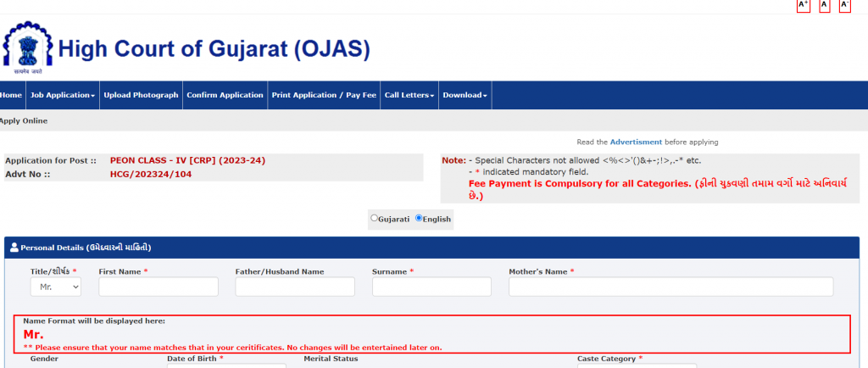Click the Merital Status label
Viewport: 868px width, 368px height.
331,359
